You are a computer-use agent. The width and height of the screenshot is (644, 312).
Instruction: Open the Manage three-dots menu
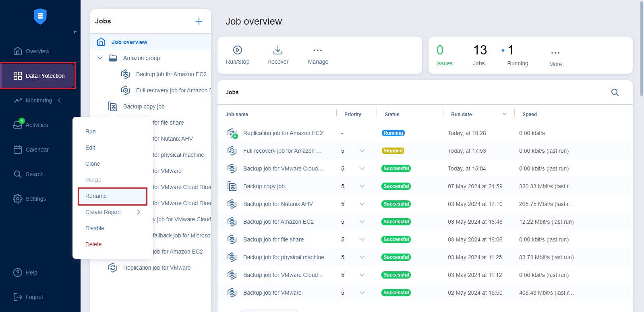point(318,50)
